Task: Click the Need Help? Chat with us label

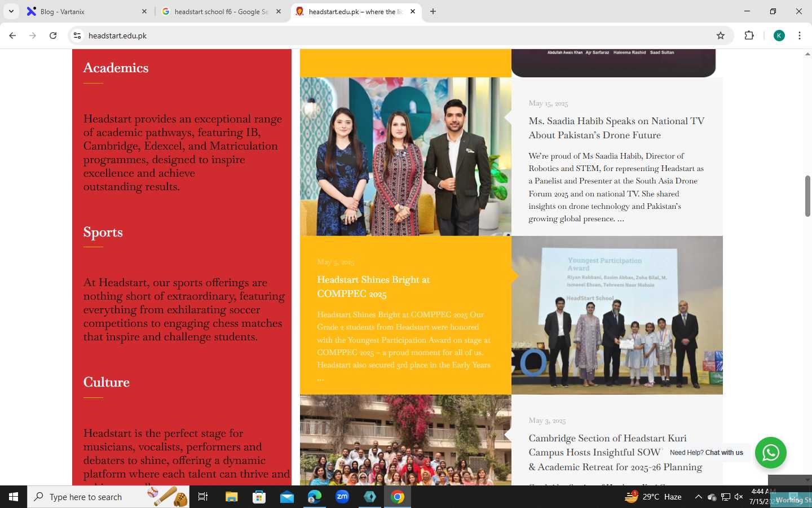Action: (x=707, y=453)
